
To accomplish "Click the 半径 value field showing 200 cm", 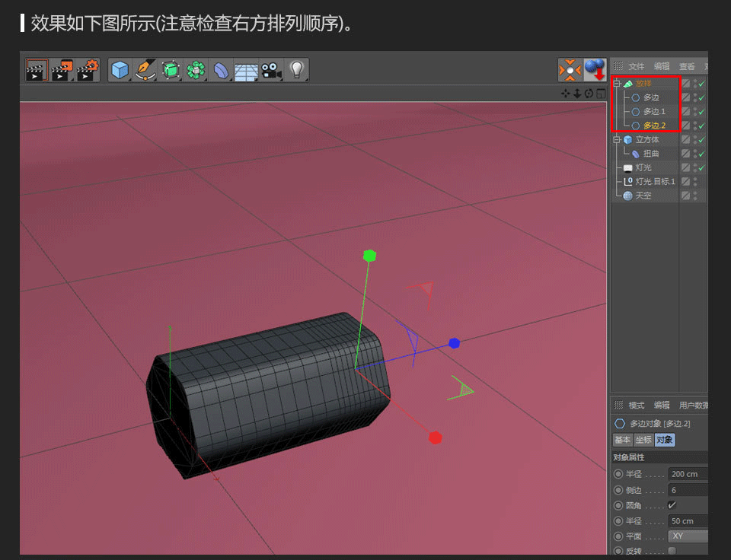I will pyautogui.click(x=686, y=474).
